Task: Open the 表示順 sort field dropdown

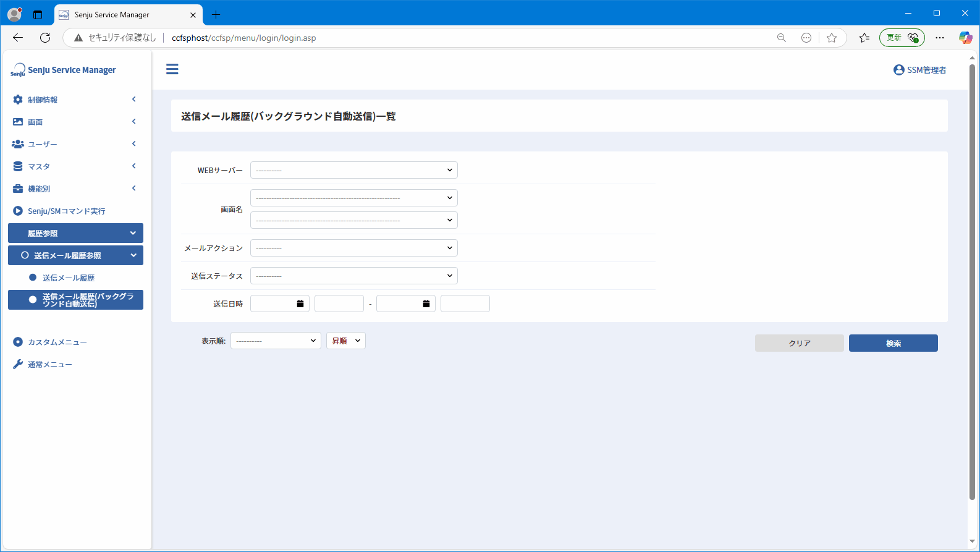Action: 276,341
